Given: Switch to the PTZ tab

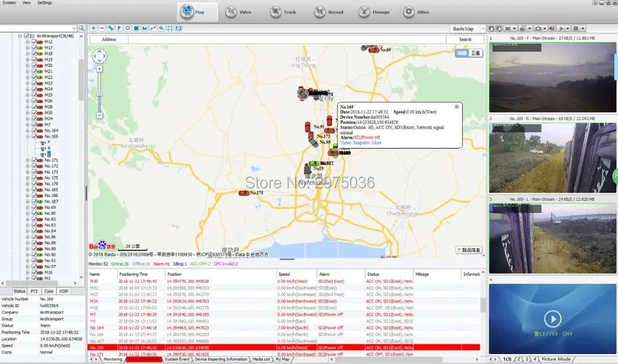Looking at the screenshot, I should [x=34, y=291].
